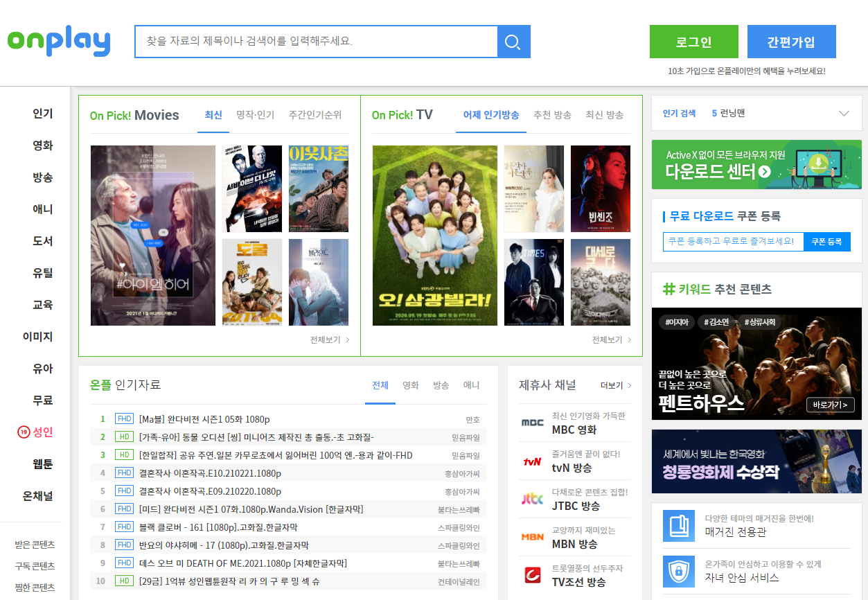This screenshot has width=868, height=600.
Task: Switch 인기자료 to the 애니 tab
Action: coord(471,385)
